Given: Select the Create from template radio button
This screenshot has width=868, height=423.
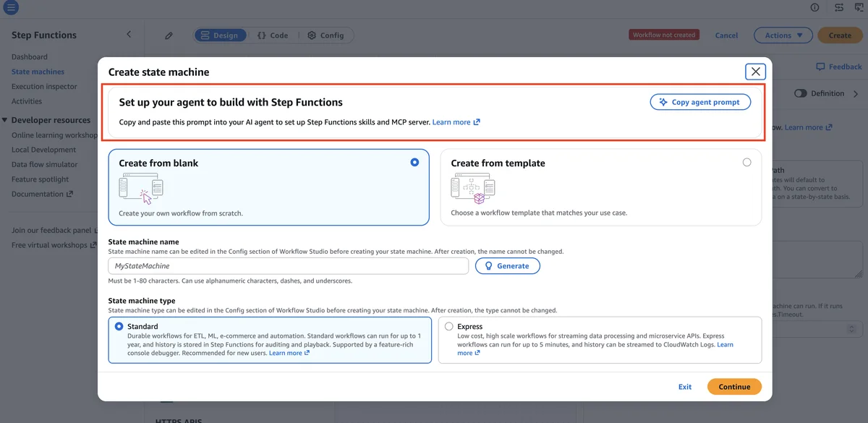Looking at the screenshot, I should pos(746,163).
